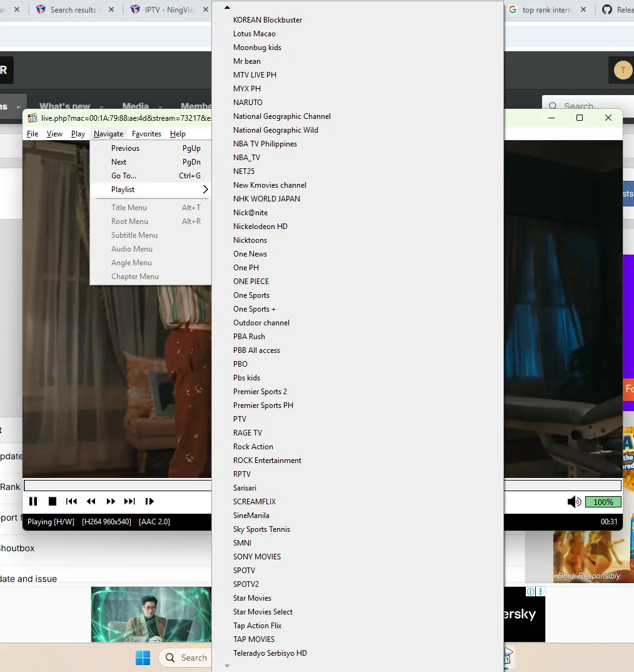Open user avatar T in forum header
This screenshot has width=634, height=672.
pyautogui.click(x=623, y=70)
